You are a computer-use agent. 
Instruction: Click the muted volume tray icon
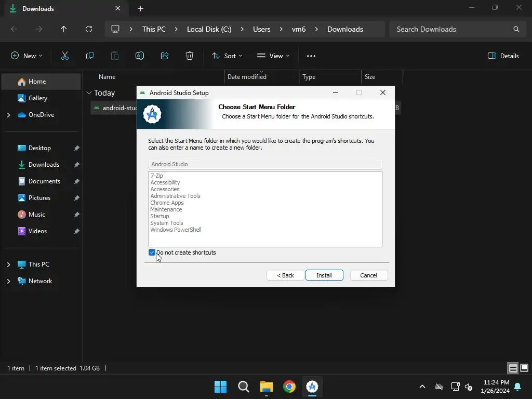pos(469,387)
